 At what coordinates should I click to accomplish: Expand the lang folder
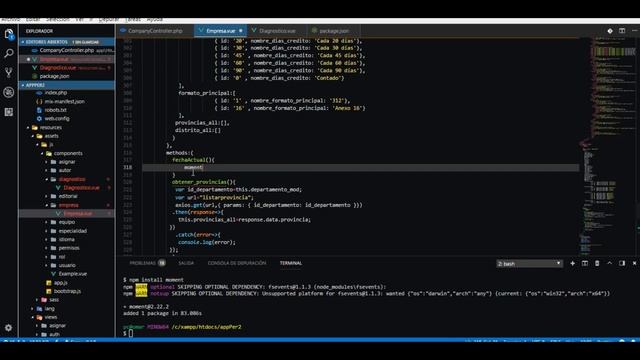pos(33,309)
